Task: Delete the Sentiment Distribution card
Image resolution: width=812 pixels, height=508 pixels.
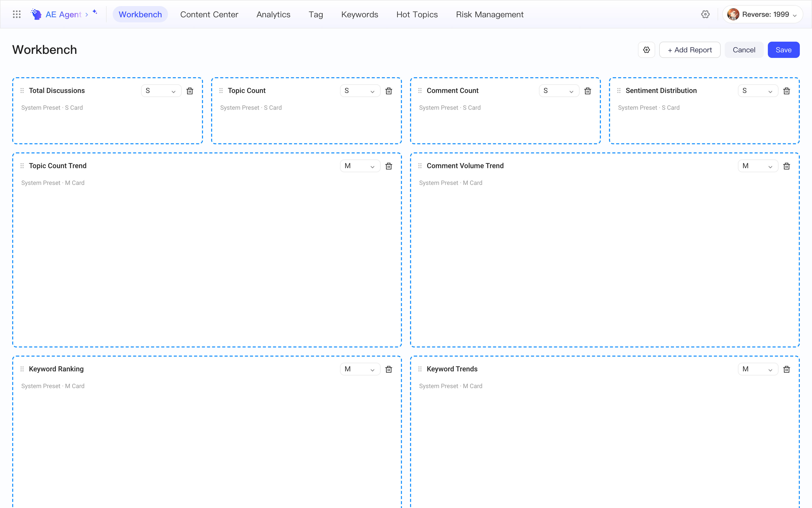Action: coord(787,91)
